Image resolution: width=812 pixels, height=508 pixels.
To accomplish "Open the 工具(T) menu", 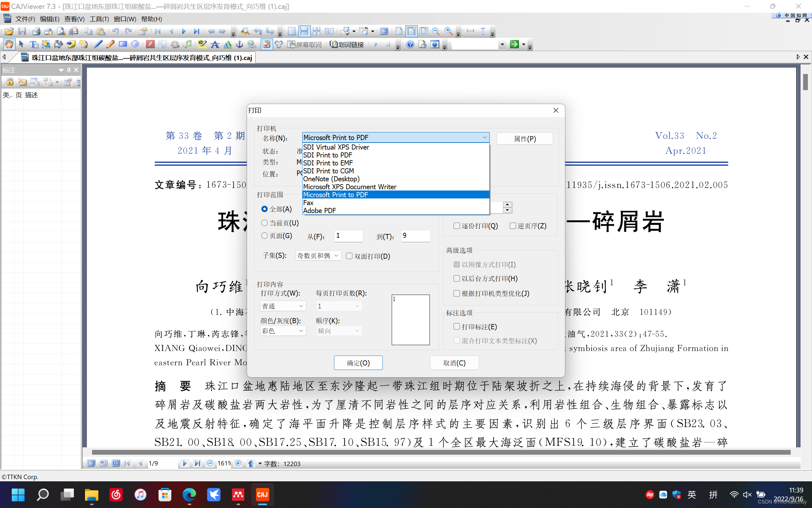I will [99, 19].
